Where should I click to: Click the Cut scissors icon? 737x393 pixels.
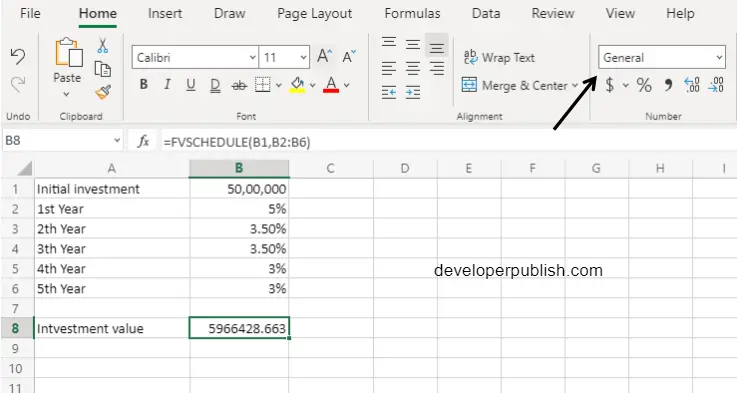pos(102,46)
